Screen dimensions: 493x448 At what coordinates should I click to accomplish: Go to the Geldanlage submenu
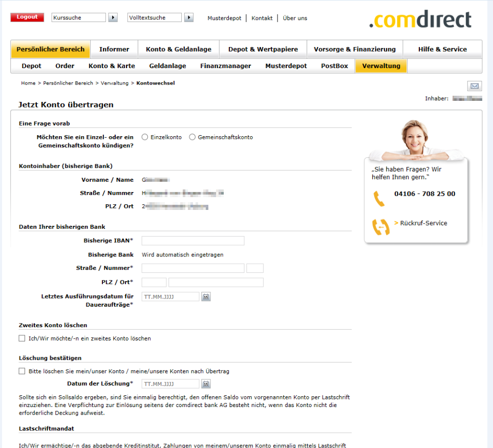[167, 66]
